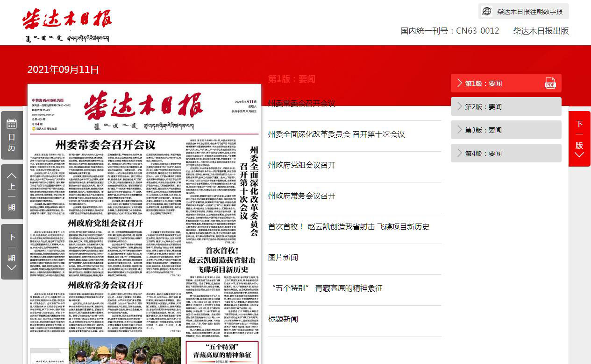Expand the 第3版：要闻 chevron
This screenshot has height=364, width=591.
click(460, 130)
